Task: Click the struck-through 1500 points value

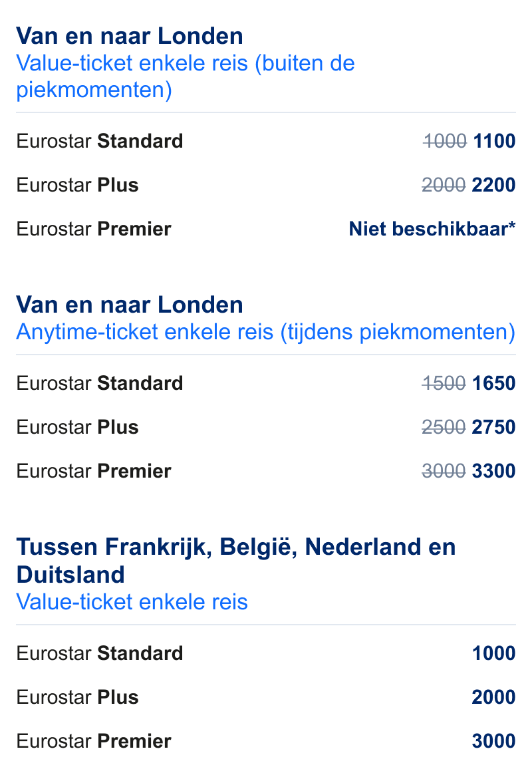Action: click(x=444, y=383)
